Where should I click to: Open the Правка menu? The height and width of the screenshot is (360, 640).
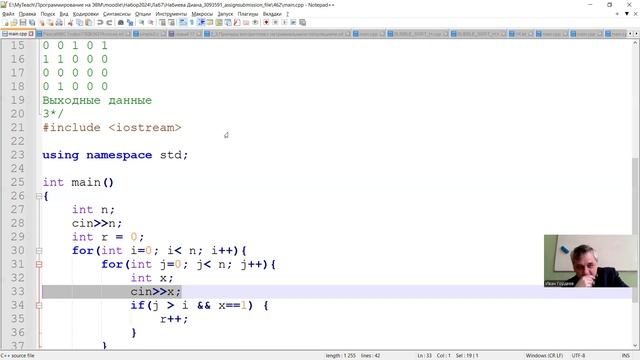(x=27, y=14)
